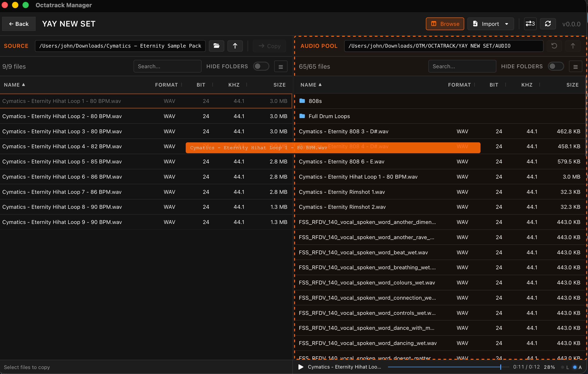
Task: Click the Audio Pool reload icon
Action: tap(554, 46)
